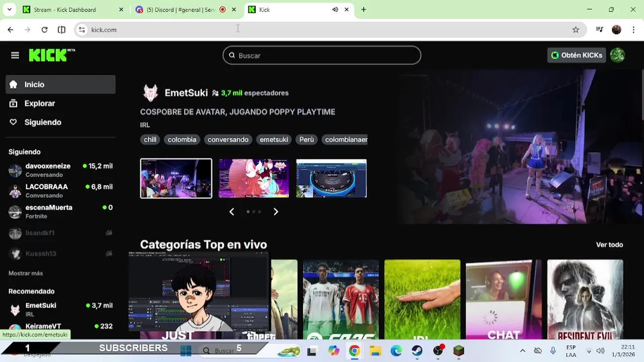
Task: Select second carousel thumbnail with anime avatar
Action: pos(254,178)
